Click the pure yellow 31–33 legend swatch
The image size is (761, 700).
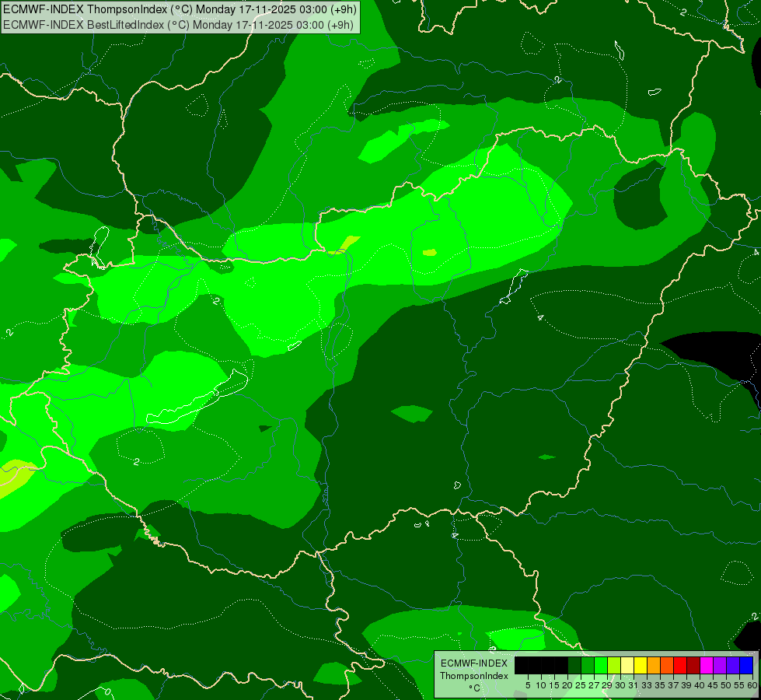pyautogui.click(x=641, y=665)
